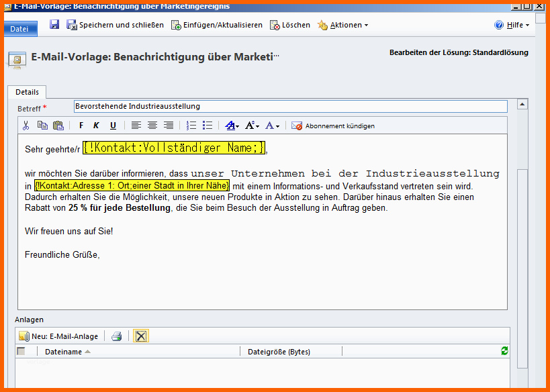Toggle underline formatting
The width and height of the screenshot is (550, 392).
point(113,126)
